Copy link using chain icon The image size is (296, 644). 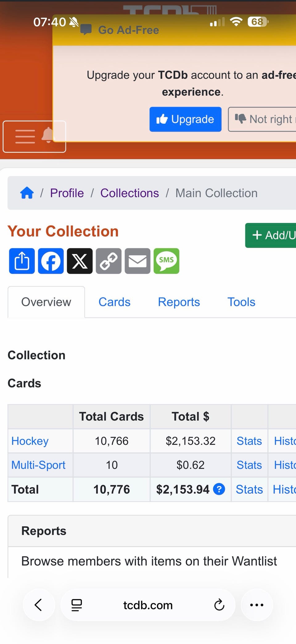[109, 261]
